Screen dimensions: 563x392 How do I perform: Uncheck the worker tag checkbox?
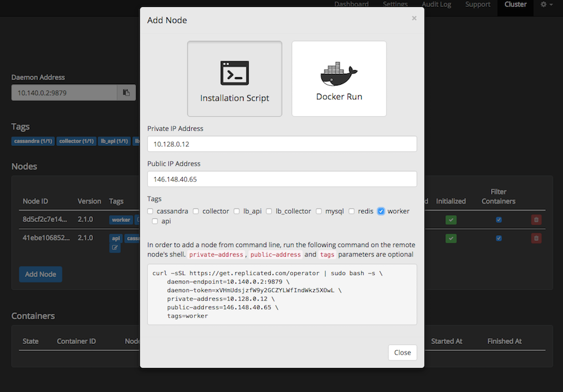pyautogui.click(x=380, y=211)
